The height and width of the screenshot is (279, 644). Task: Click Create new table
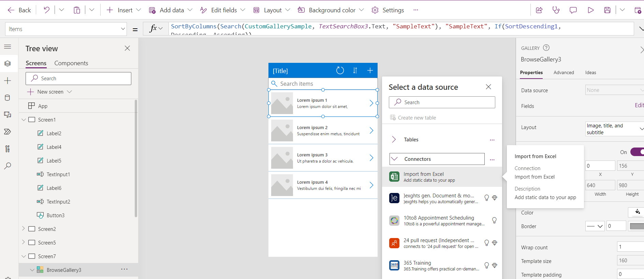coord(413,117)
